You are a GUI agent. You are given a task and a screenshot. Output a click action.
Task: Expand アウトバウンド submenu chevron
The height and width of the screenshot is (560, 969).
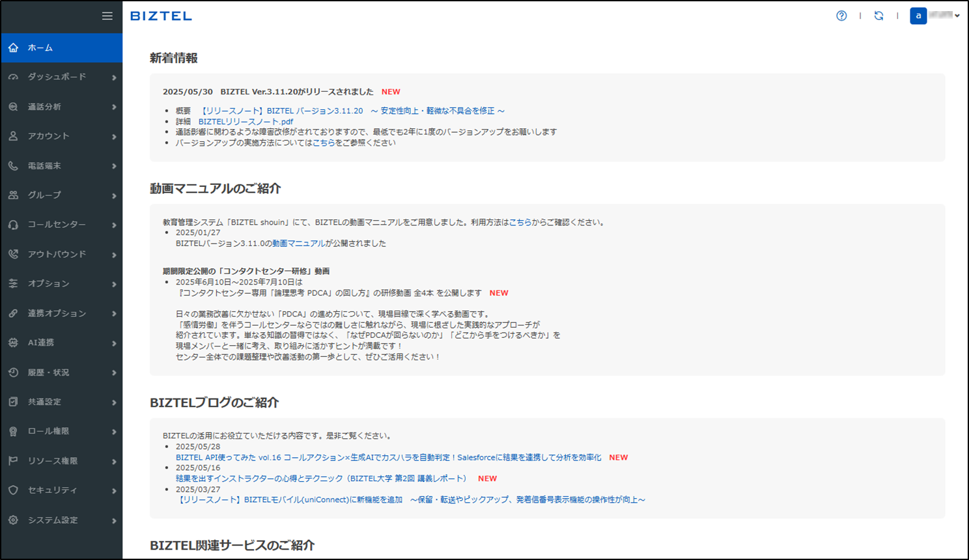(114, 255)
